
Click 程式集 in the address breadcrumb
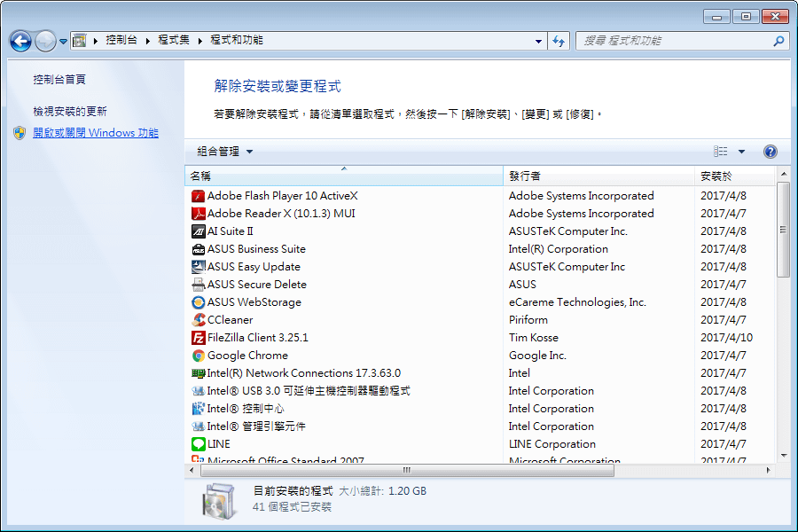coord(174,40)
